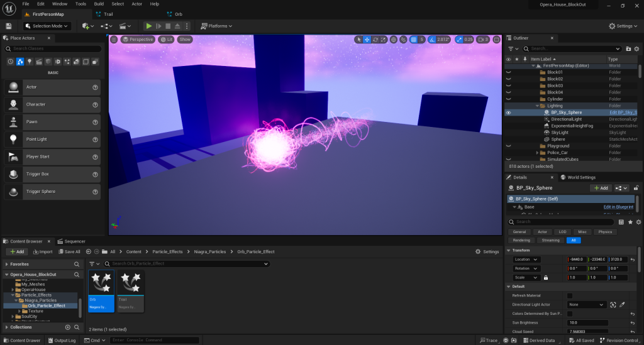Screen dimensions: 644x345
Task: Click the lock icon next to Scale
Action: point(546,277)
